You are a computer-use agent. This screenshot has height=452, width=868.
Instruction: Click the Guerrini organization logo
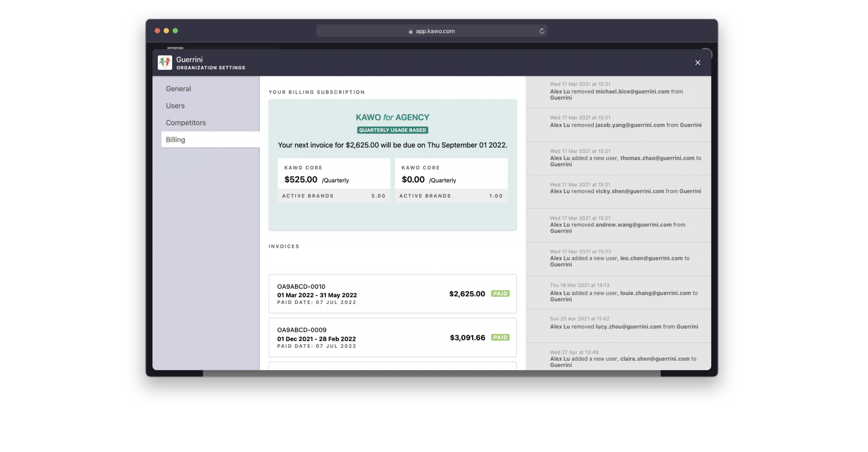point(165,63)
